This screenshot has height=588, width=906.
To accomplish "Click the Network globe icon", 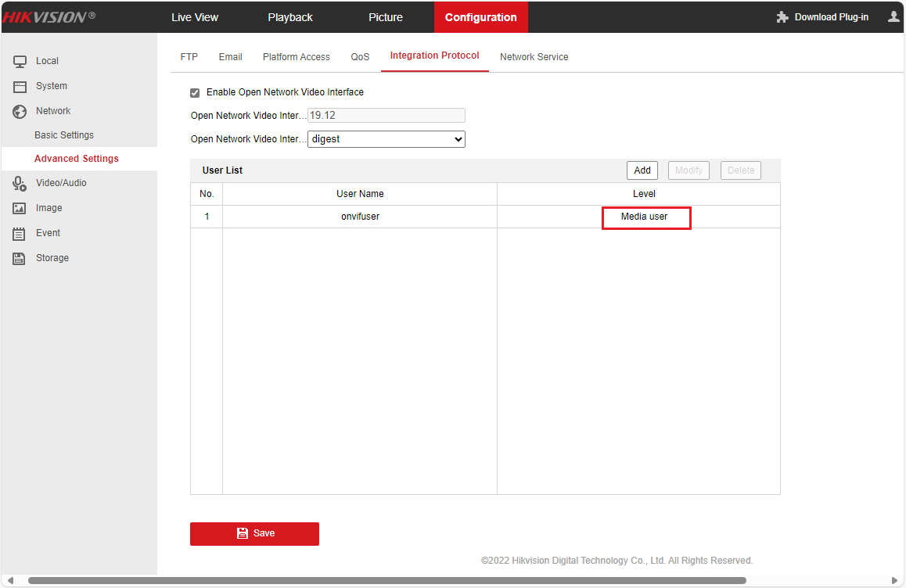I will coord(20,111).
